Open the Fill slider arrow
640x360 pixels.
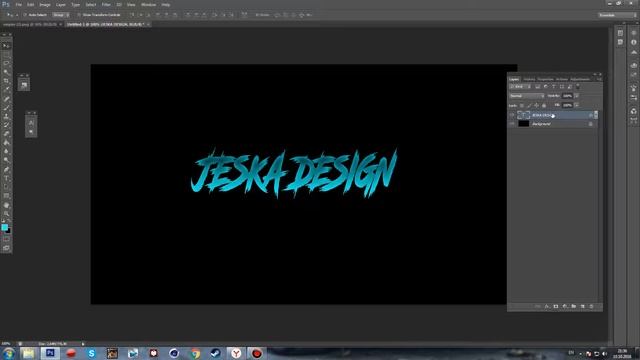tap(577, 105)
